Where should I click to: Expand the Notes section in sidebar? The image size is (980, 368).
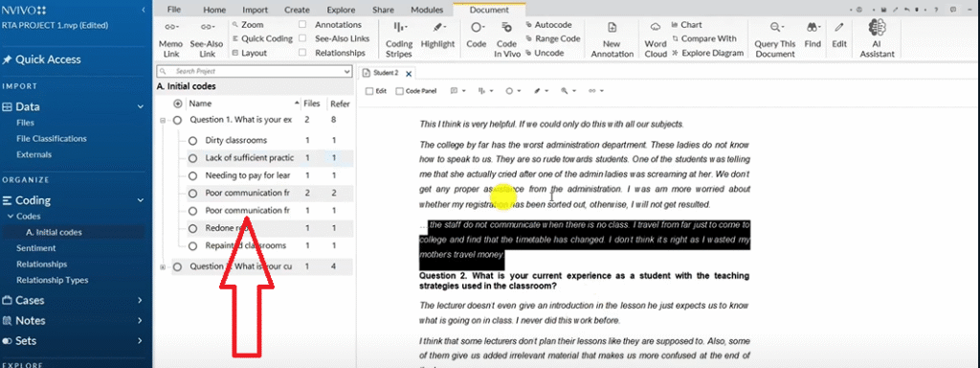(140, 321)
